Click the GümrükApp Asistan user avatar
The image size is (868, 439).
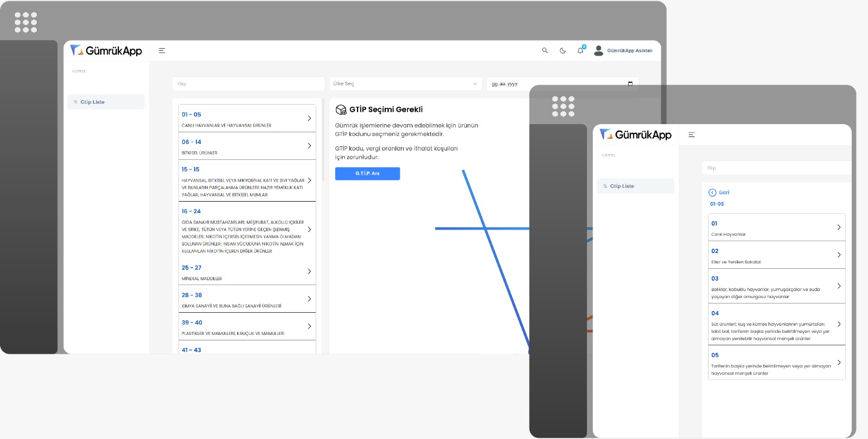598,50
